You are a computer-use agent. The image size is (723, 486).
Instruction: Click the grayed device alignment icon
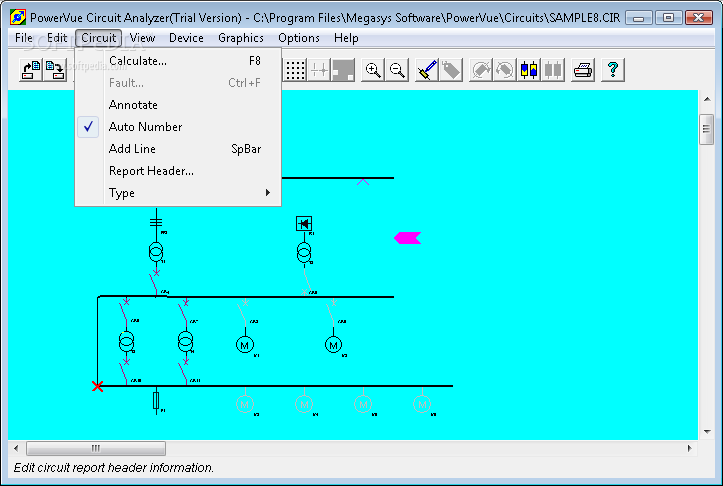coord(553,70)
